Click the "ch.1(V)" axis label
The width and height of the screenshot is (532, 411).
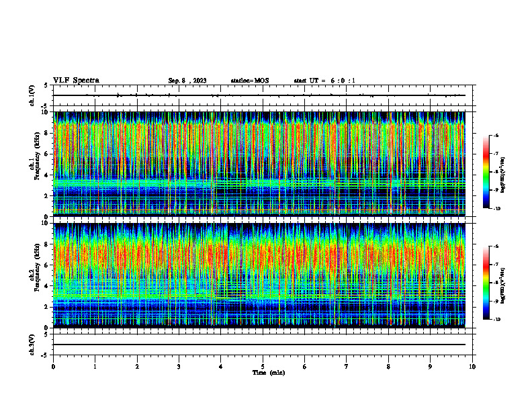(x=32, y=95)
